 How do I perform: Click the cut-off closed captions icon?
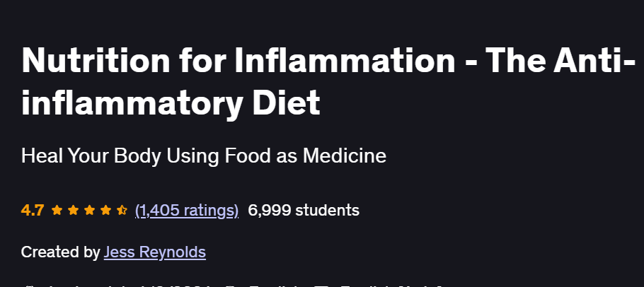click(x=321, y=286)
